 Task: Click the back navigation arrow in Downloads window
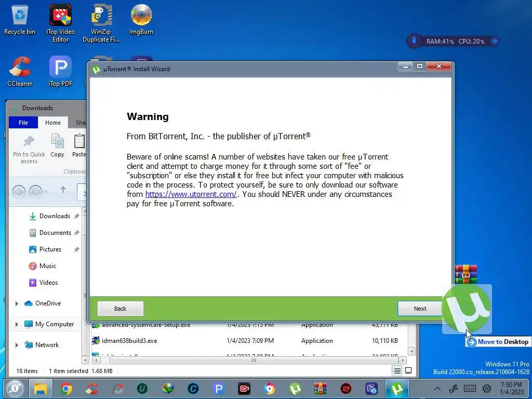point(19,192)
